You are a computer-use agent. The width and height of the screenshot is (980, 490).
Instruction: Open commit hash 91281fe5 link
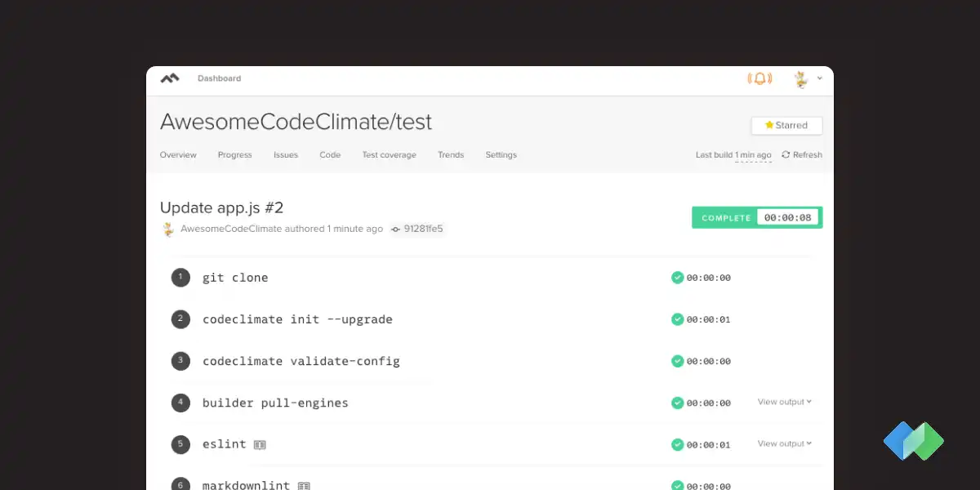click(x=423, y=229)
